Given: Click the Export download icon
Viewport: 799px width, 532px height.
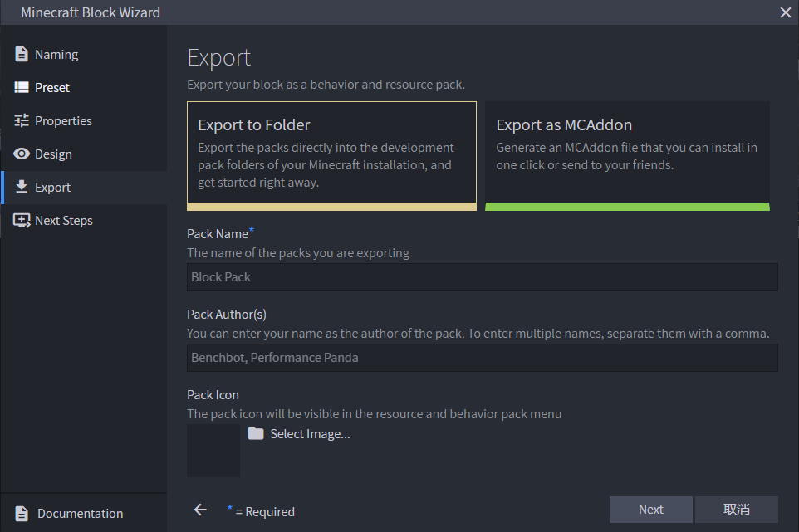Looking at the screenshot, I should point(22,187).
